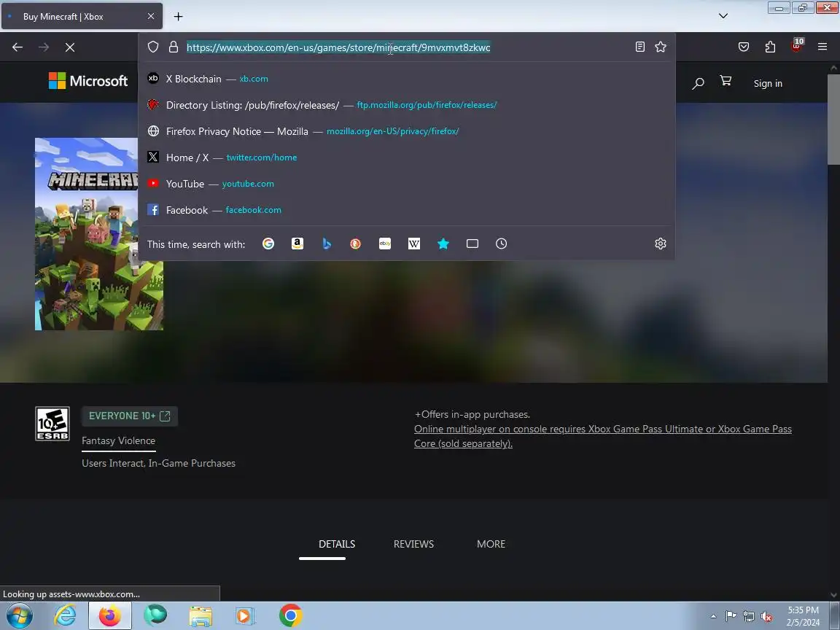This screenshot has height=630, width=840.
Task: Switch to the MORE tab
Action: point(491,544)
